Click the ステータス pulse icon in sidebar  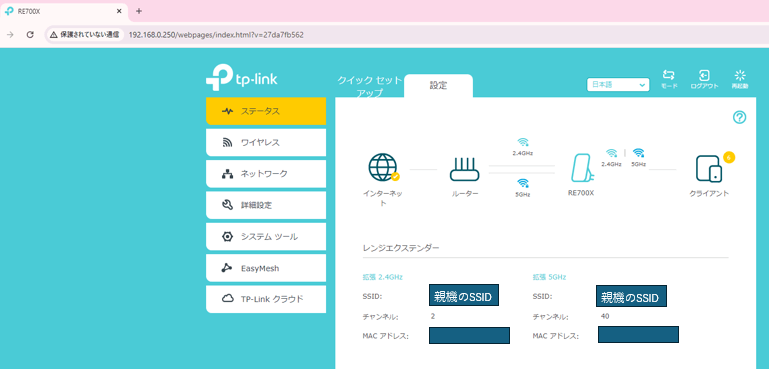tap(227, 111)
